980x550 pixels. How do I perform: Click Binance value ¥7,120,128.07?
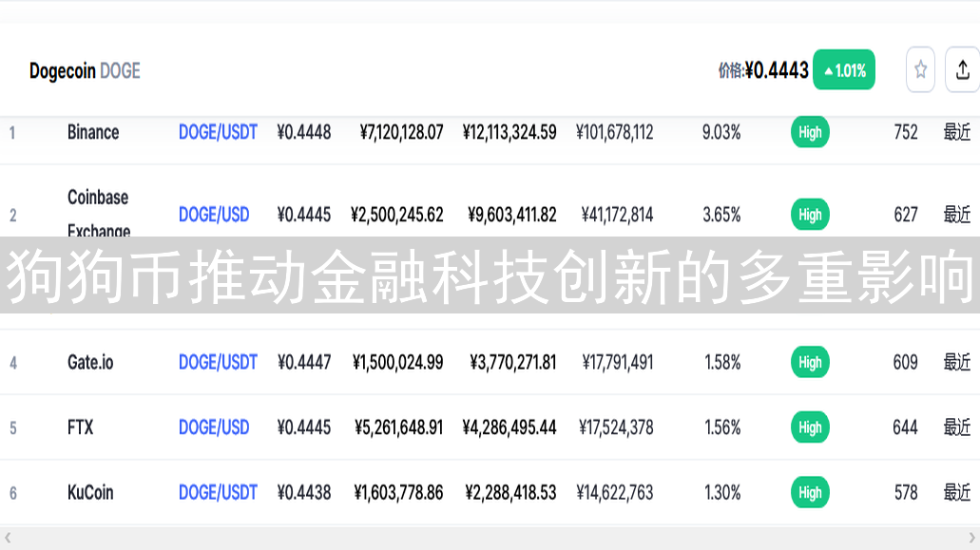(401, 132)
